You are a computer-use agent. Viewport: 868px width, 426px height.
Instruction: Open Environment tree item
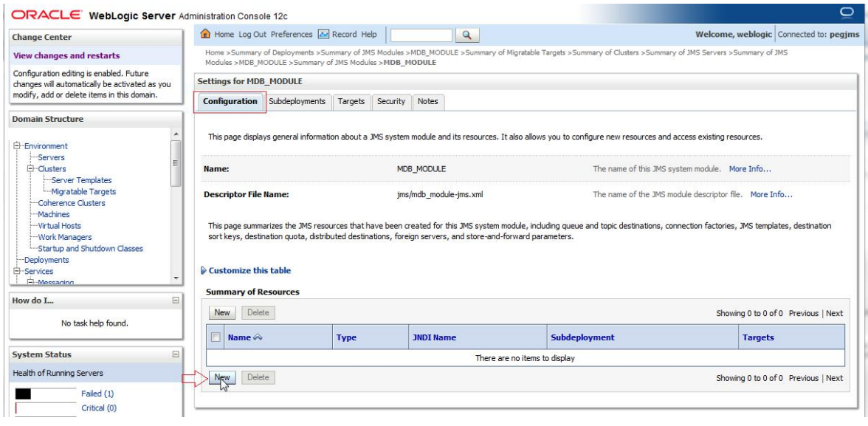pyautogui.click(x=46, y=146)
